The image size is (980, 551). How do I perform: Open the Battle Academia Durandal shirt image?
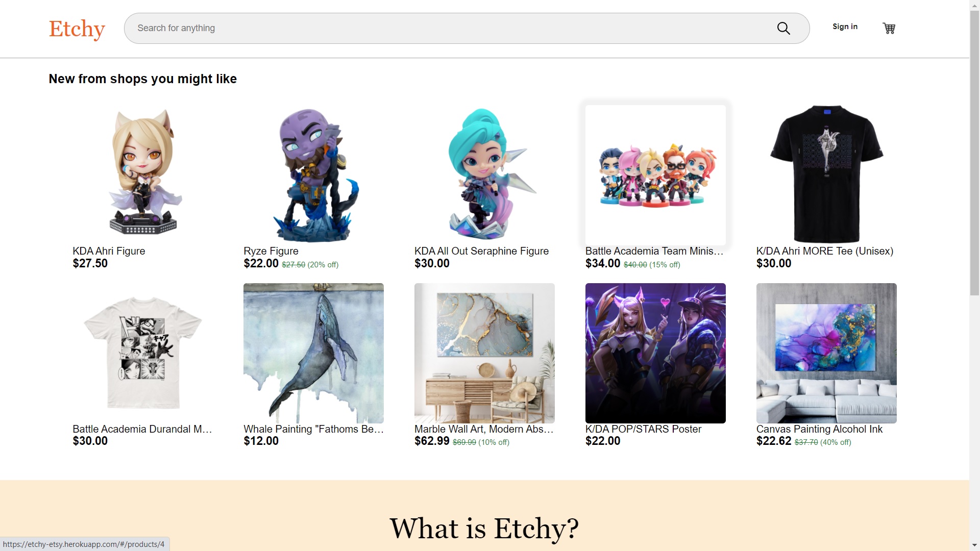tap(143, 353)
